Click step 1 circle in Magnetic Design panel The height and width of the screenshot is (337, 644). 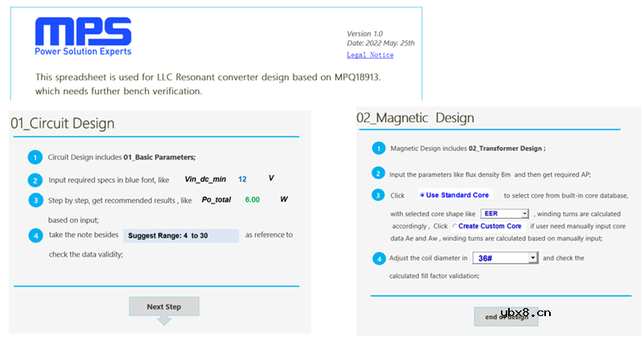tap(378, 149)
